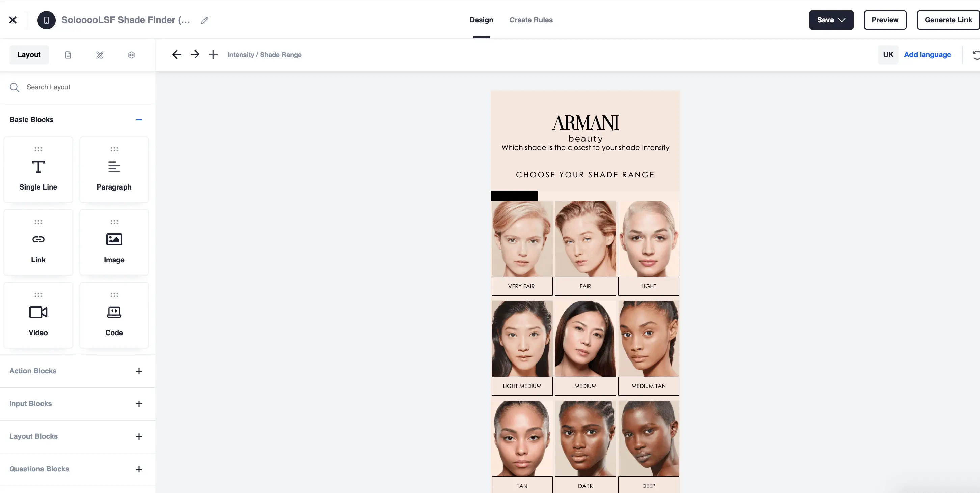Select the Image block
This screenshot has height=493, width=980.
point(114,242)
